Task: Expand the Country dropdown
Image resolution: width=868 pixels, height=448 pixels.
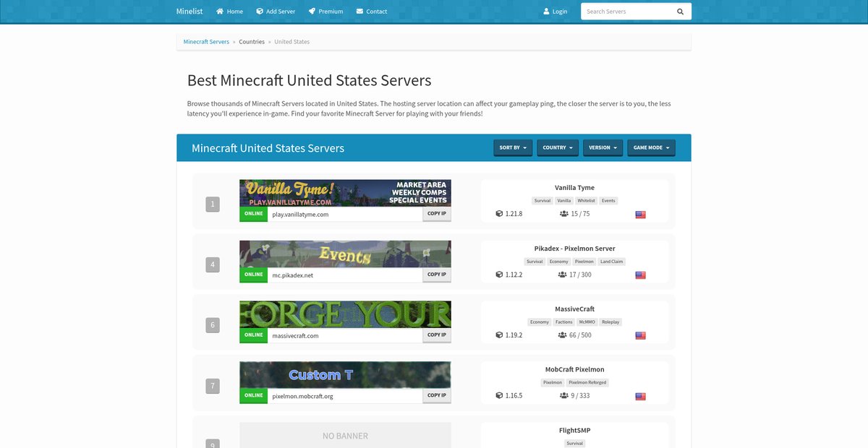Action: 558,147
